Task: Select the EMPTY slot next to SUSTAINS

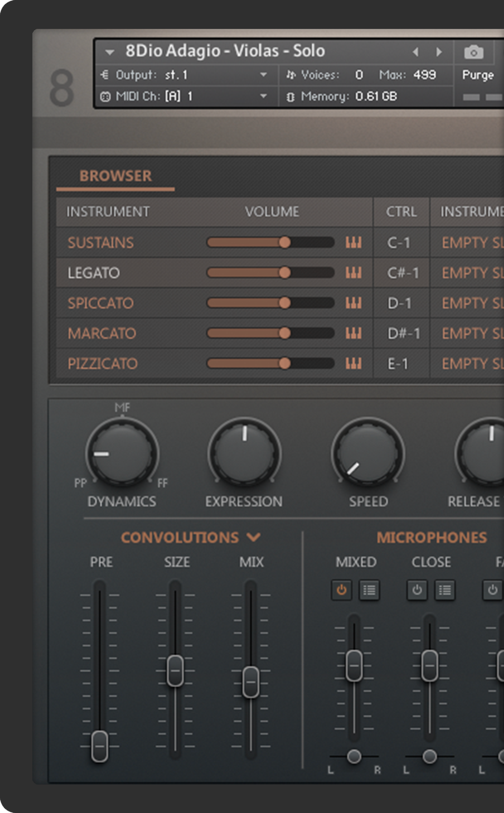Action: tap(472, 243)
